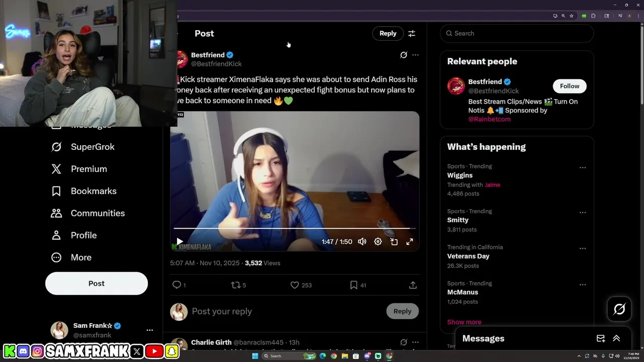Image resolution: width=644 pixels, height=362 pixels.
Task: Click Grok explain icon on Bestfriend post
Action: pos(404,55)
